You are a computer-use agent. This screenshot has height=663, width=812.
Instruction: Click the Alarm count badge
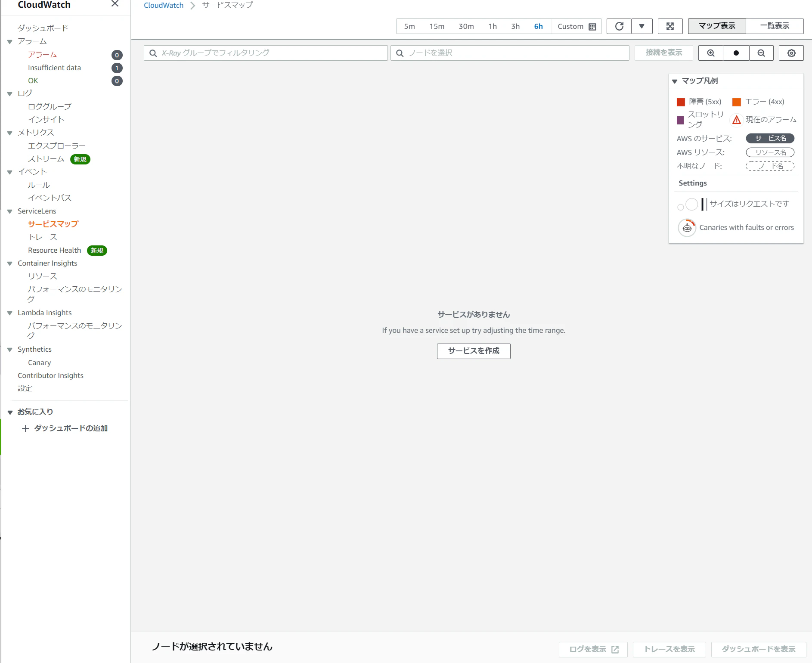pyautogui.click(x=117, y=55)
